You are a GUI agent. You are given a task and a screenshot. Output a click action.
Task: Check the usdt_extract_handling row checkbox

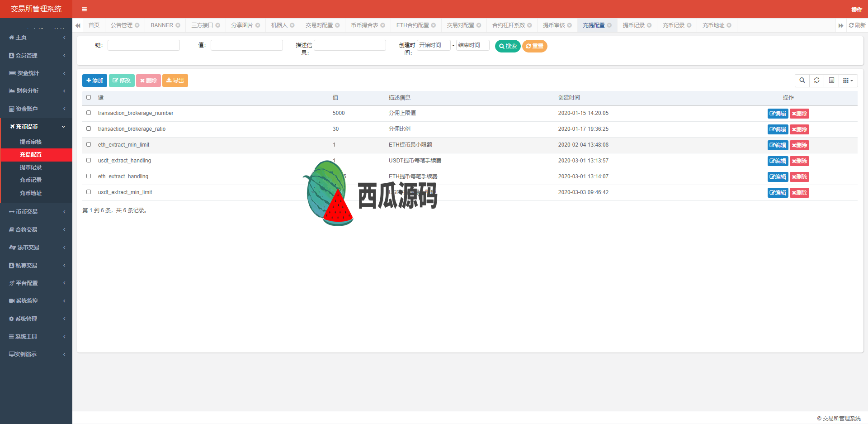point(89,160)
